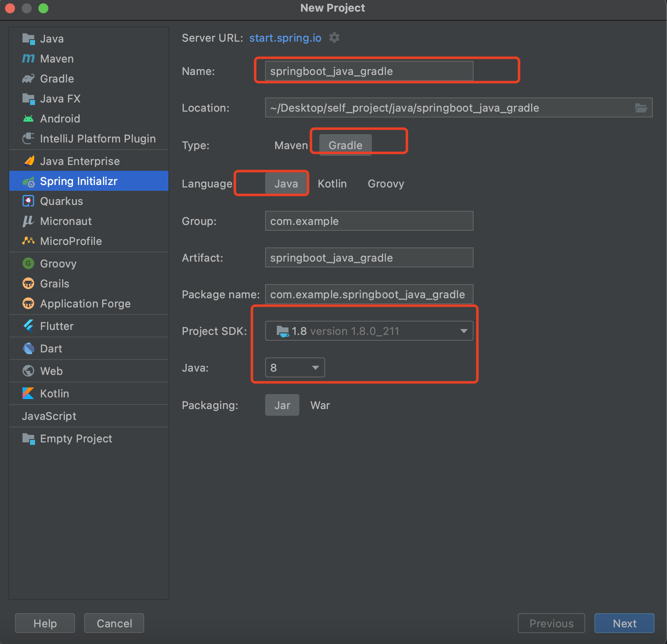Screen dimensions: 667x644
Task: Select Java Enterprise generator label
Action: pos(80,161)
